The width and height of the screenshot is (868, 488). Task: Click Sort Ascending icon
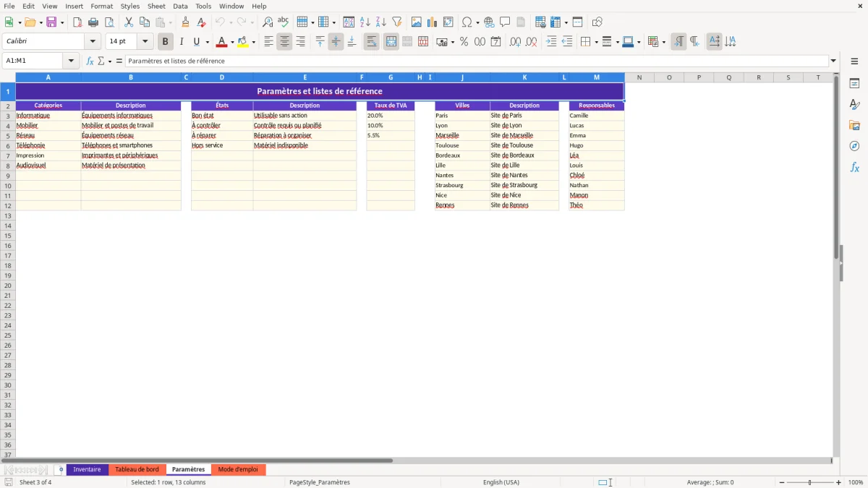coord(365,22)
